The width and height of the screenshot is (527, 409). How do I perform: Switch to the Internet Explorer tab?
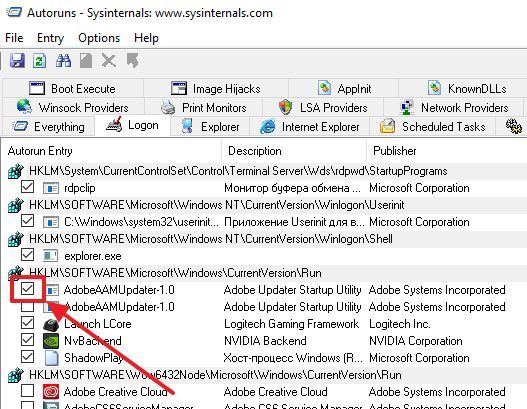point(310,127)
